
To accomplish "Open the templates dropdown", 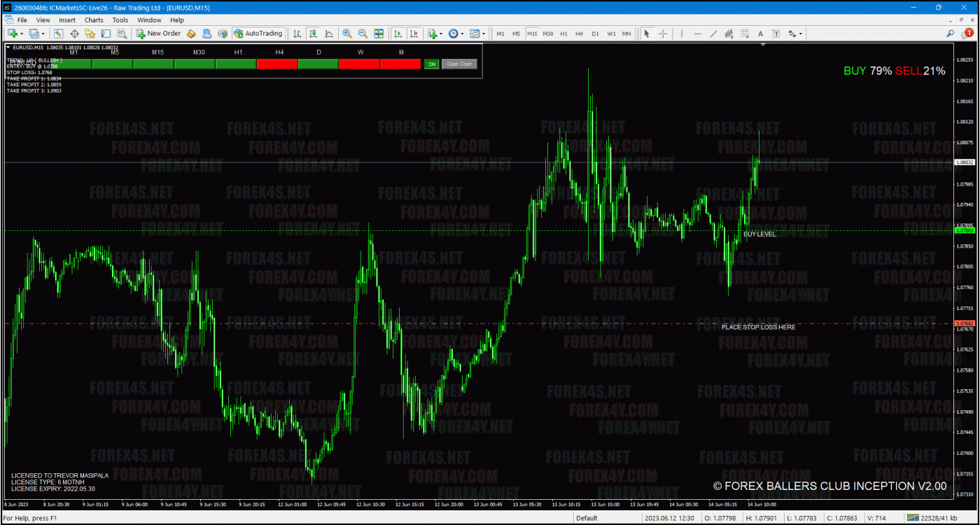I will [484, 33].
